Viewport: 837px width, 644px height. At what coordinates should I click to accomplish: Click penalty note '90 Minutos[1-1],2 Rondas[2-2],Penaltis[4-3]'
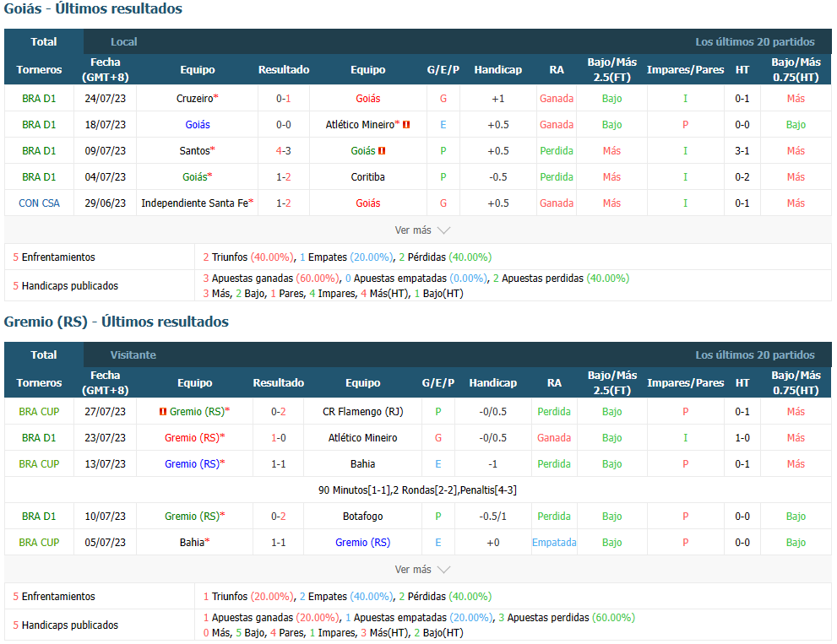point(417,490)
